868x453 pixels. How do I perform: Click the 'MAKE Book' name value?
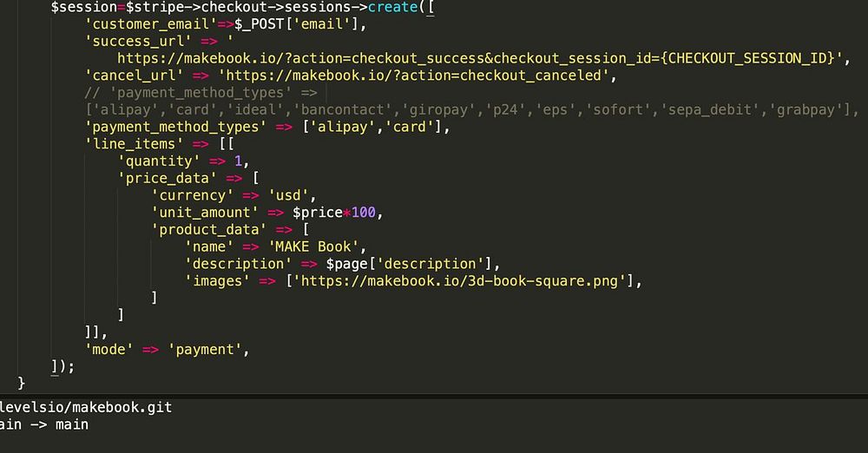(313, 247)
